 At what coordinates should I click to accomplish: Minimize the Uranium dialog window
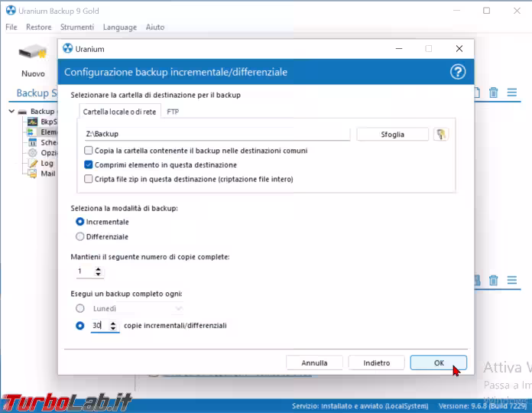(x=399, y=48)
